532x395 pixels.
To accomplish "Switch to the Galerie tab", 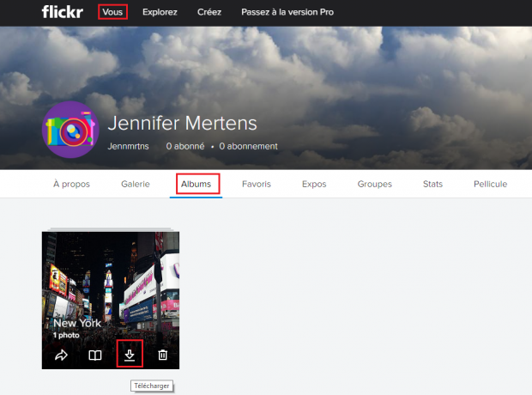I will (136, 184).
